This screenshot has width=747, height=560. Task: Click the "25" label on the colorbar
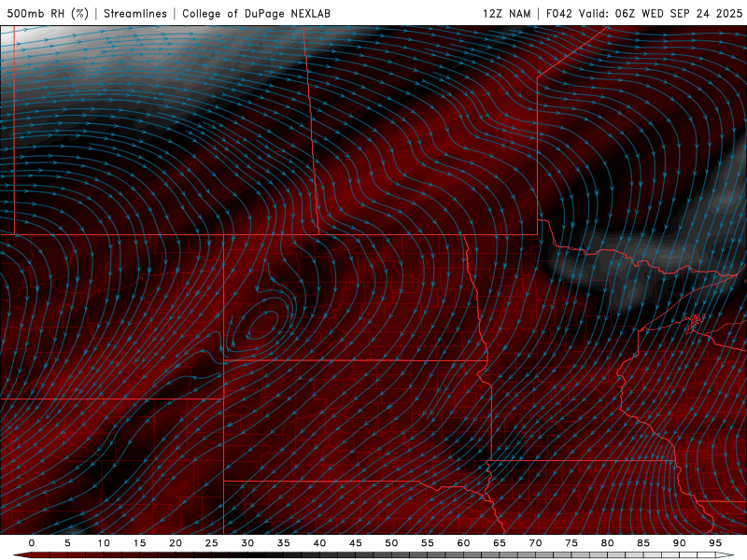212,543
